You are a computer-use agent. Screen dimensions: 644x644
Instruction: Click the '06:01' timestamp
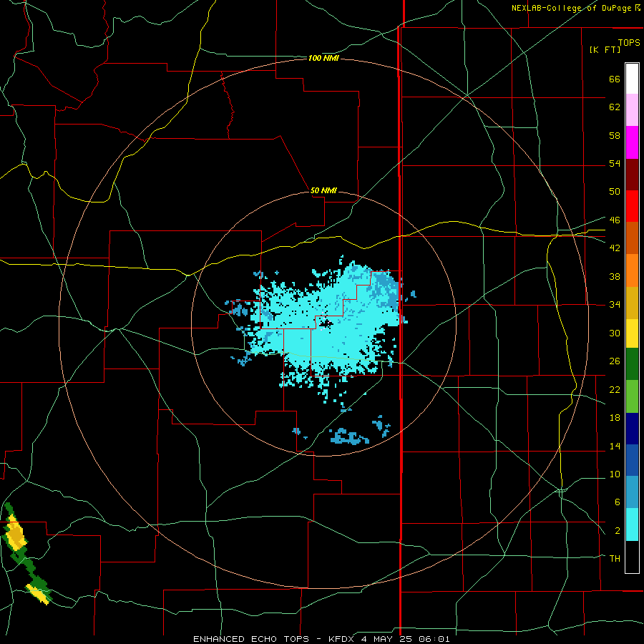[x=434, y=639]
